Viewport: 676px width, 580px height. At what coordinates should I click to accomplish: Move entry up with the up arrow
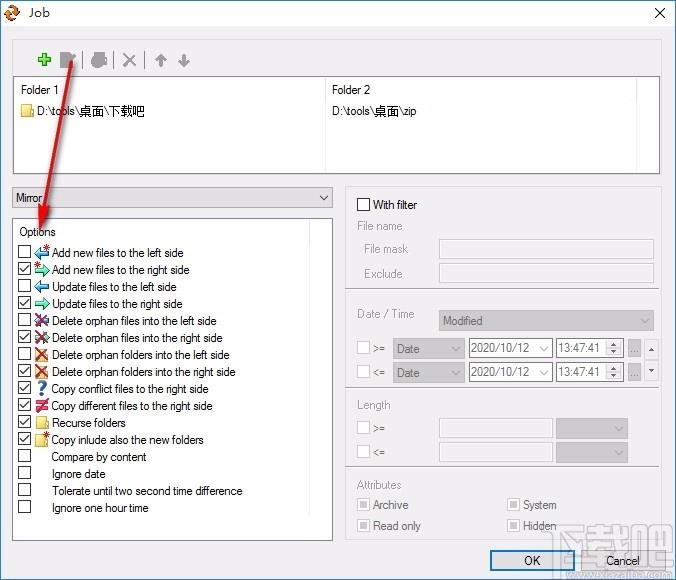click(161, 60)
